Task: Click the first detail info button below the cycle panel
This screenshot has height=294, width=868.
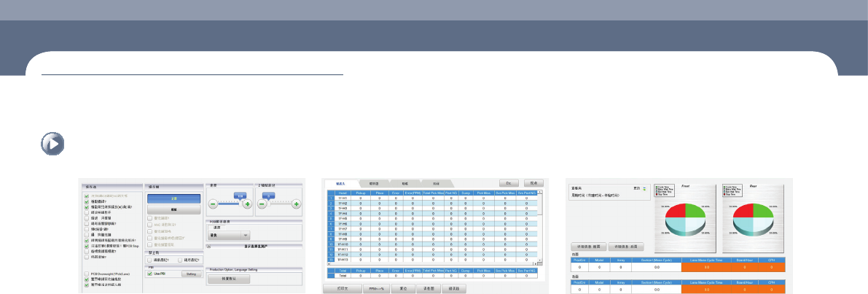Action: 588,247
